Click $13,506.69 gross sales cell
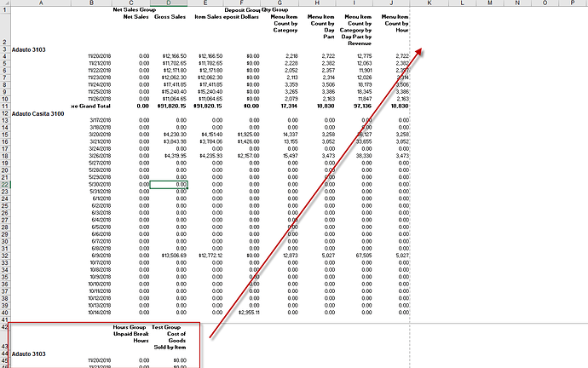This screenshot has width=588, height=368. click(174, 256)
